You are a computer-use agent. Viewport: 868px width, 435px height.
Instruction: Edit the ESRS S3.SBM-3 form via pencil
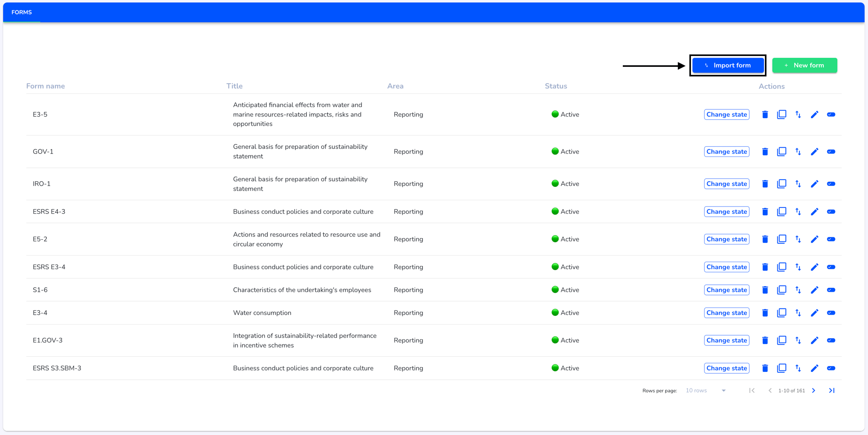pos(815,368)
